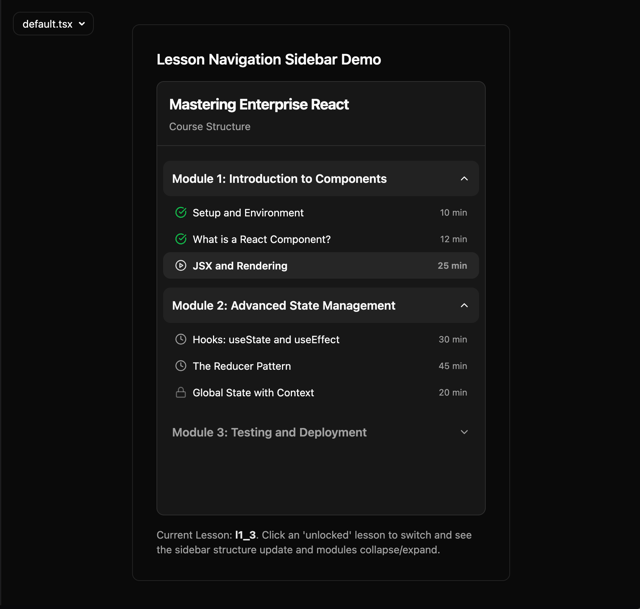
Task: Open The Reducer Pattern lesson
Action: (x=321, y=366)
